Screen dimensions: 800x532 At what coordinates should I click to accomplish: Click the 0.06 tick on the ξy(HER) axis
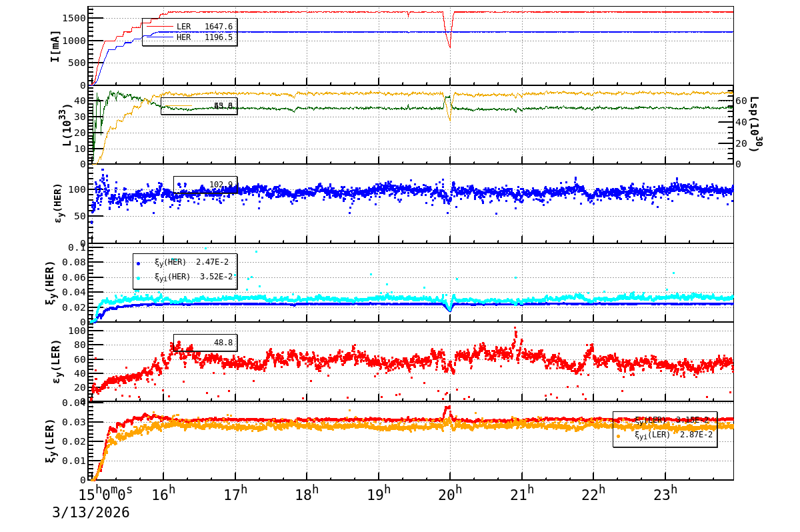pyautogui.click(x=75, y=277)
